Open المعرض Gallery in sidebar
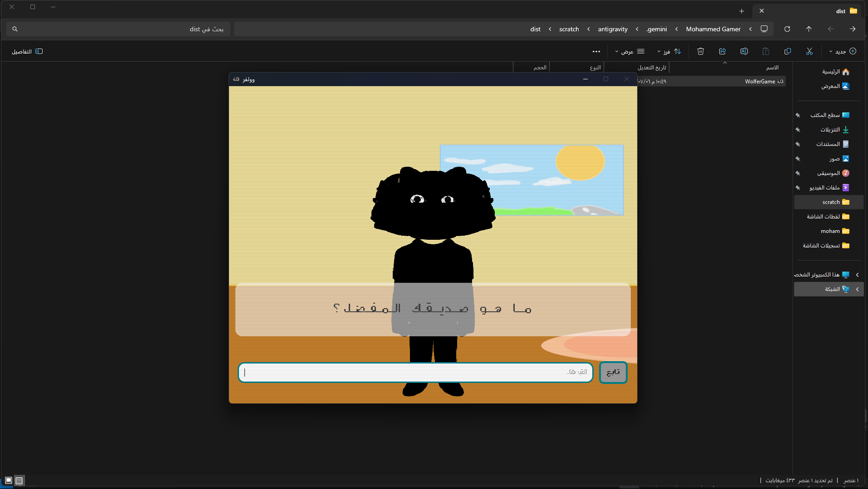The height and width of the screenshot is (489, 868). [x=835, y=86]
